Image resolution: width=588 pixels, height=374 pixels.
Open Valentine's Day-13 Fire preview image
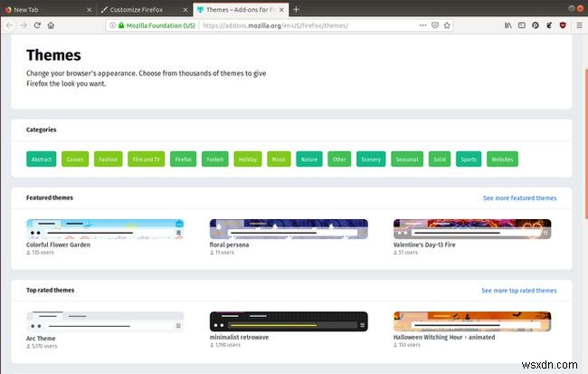(x=472, y=229)
